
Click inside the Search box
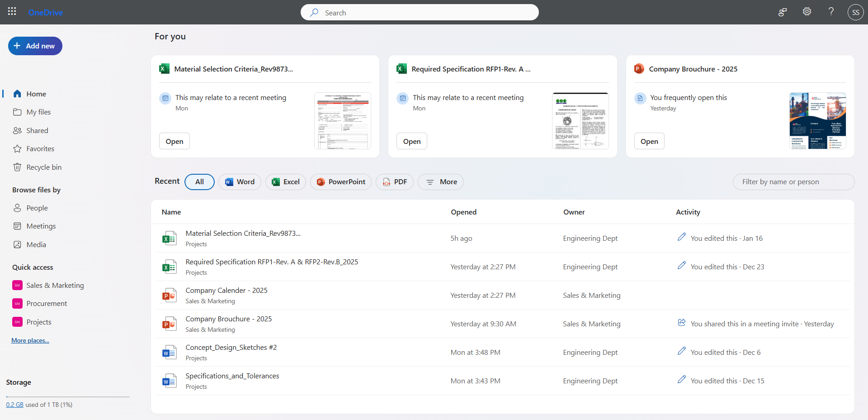pyautogui.click(x=420, y=13)
